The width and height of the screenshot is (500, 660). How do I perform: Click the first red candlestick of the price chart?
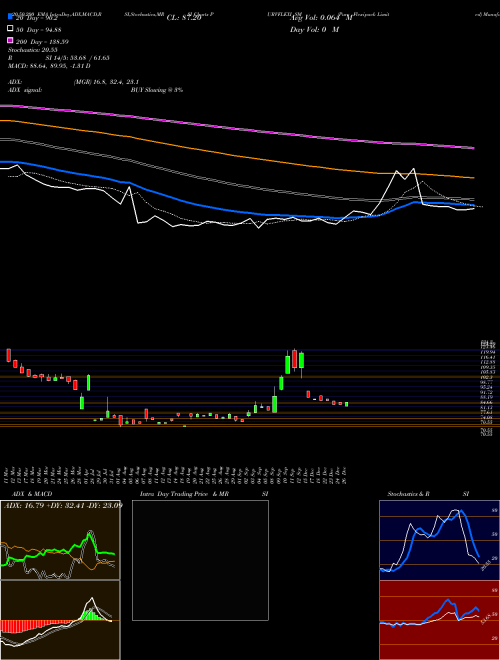click(8, 355)
